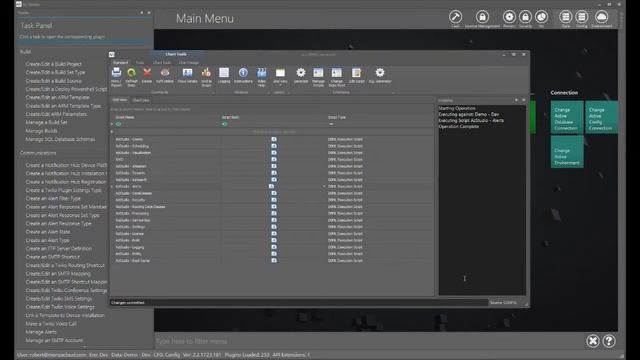Select the AdStudio - Processing row
The height and width of the screenshot is (360, 640).
click(x=272, y=213)
